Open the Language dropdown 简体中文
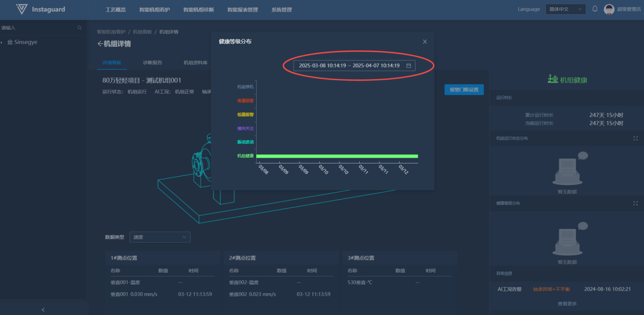The width and height of the screenshot is (644, 315). 565,9
